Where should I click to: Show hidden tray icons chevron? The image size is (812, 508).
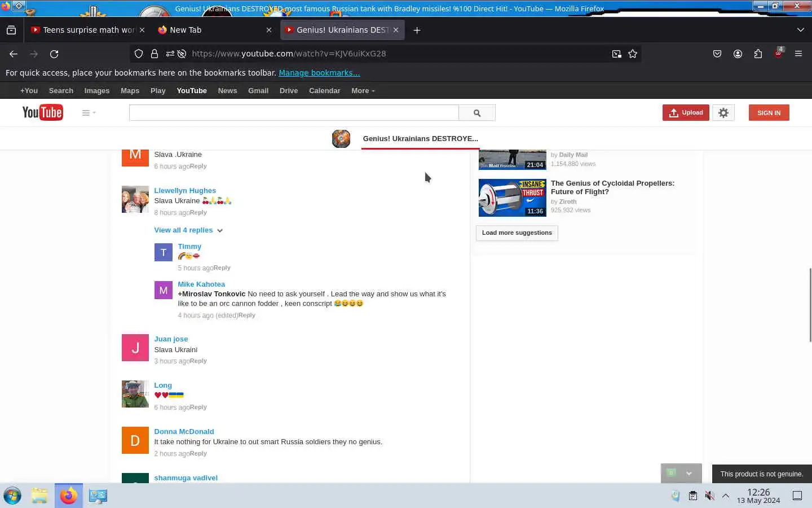(726, 496)
